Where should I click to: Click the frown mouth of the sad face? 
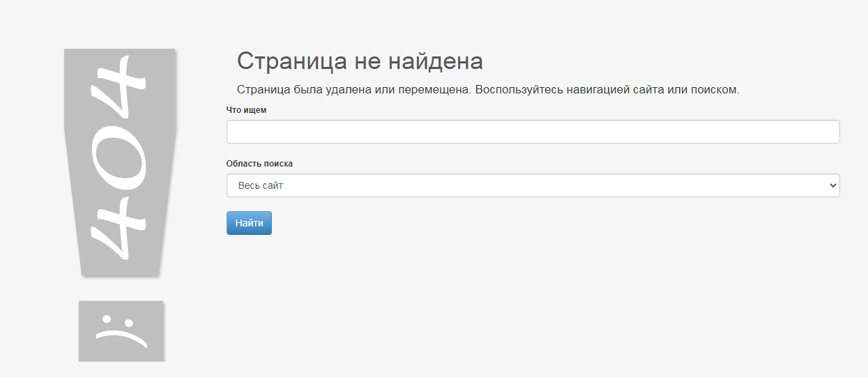(121, 337)
